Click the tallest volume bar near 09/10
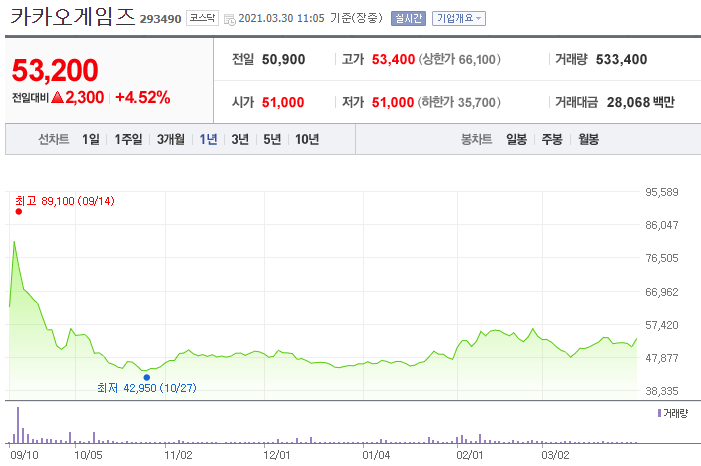701x466 pixels. 18,425
